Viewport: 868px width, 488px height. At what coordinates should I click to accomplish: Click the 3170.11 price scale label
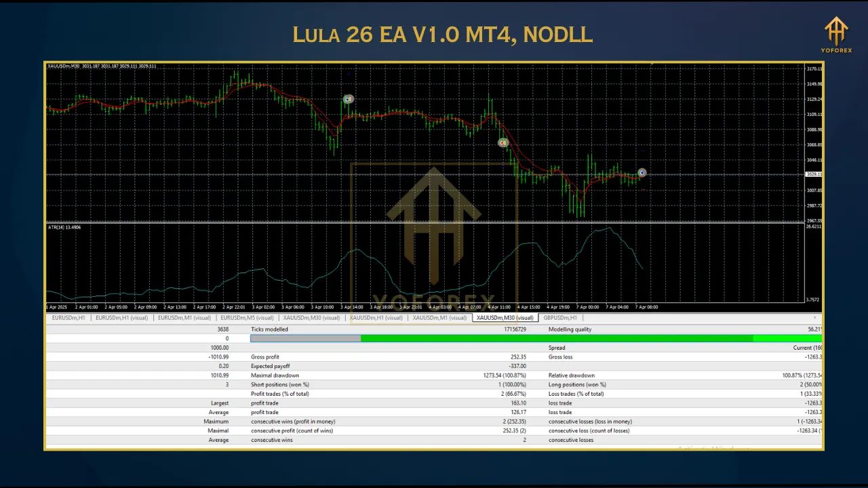point(814,69)
